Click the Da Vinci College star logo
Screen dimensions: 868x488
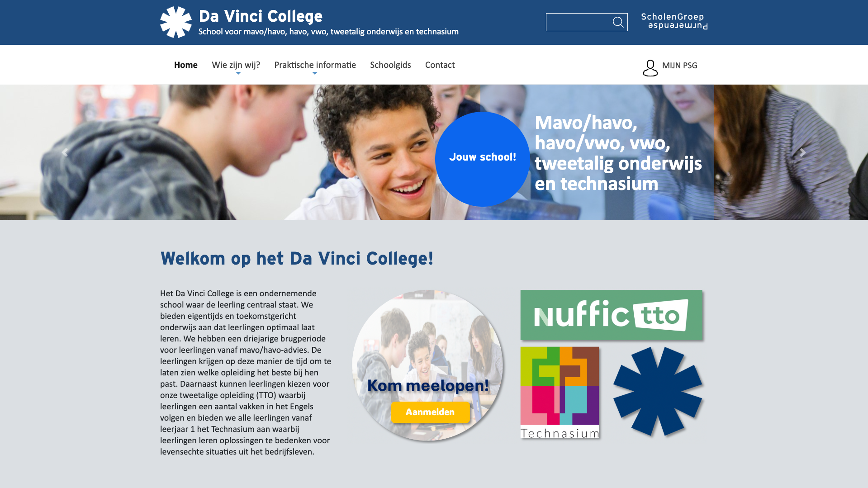(176, 22)
